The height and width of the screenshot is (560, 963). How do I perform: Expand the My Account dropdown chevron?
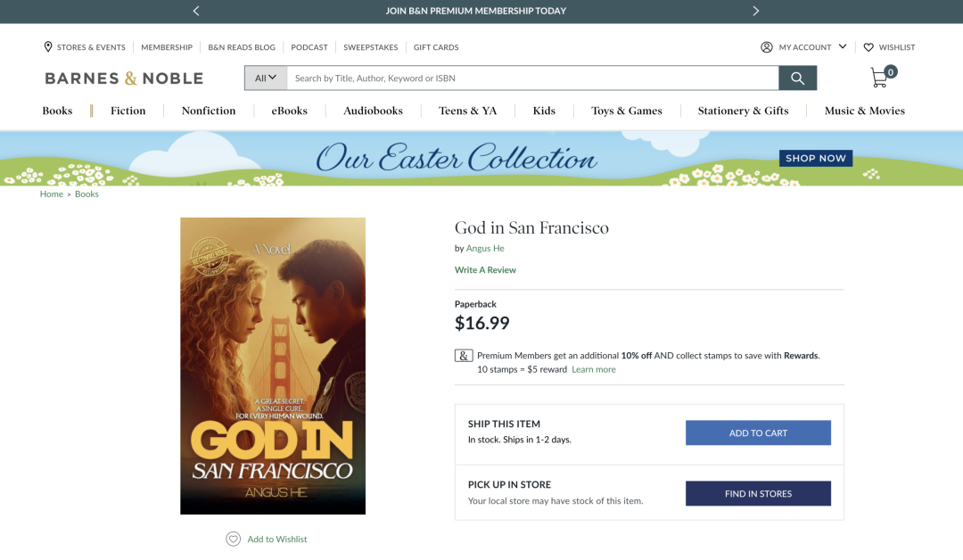843,46
